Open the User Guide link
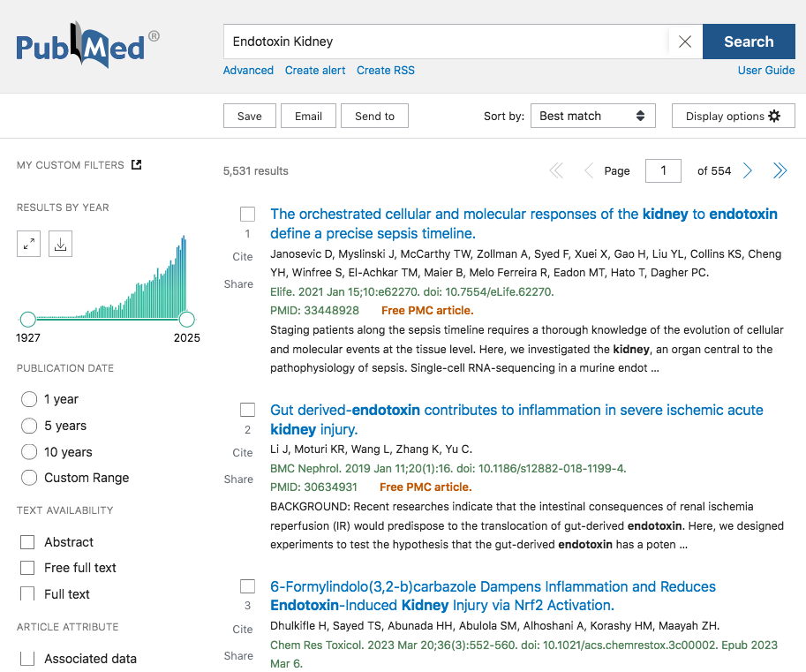 click(x=766, y=71)
